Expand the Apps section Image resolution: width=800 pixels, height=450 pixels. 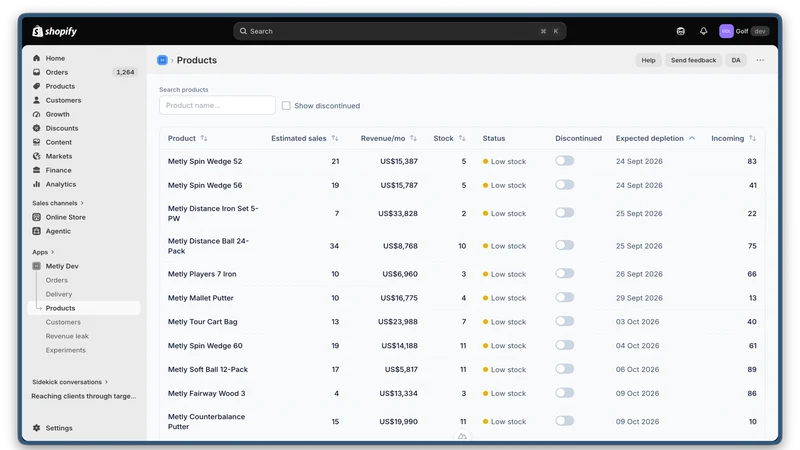43,252
